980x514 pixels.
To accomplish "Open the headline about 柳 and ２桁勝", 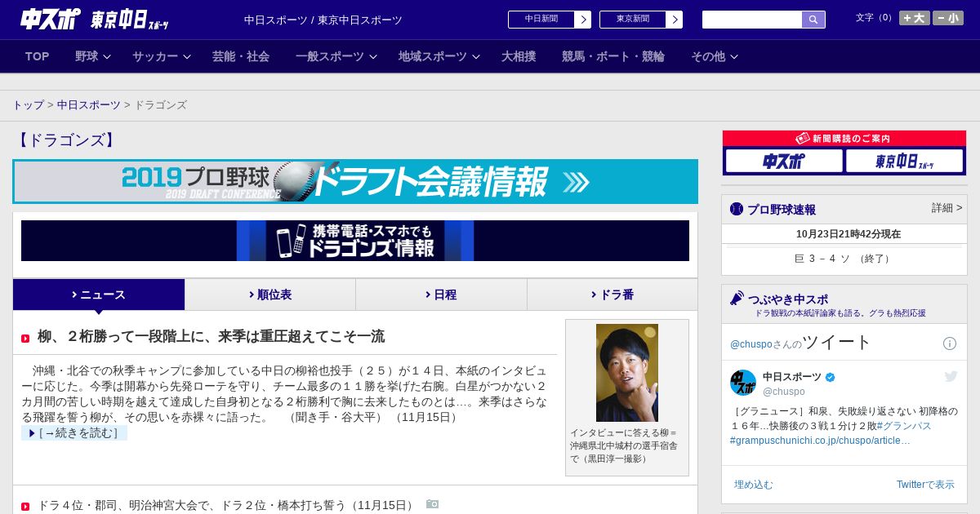I will 211,336.
